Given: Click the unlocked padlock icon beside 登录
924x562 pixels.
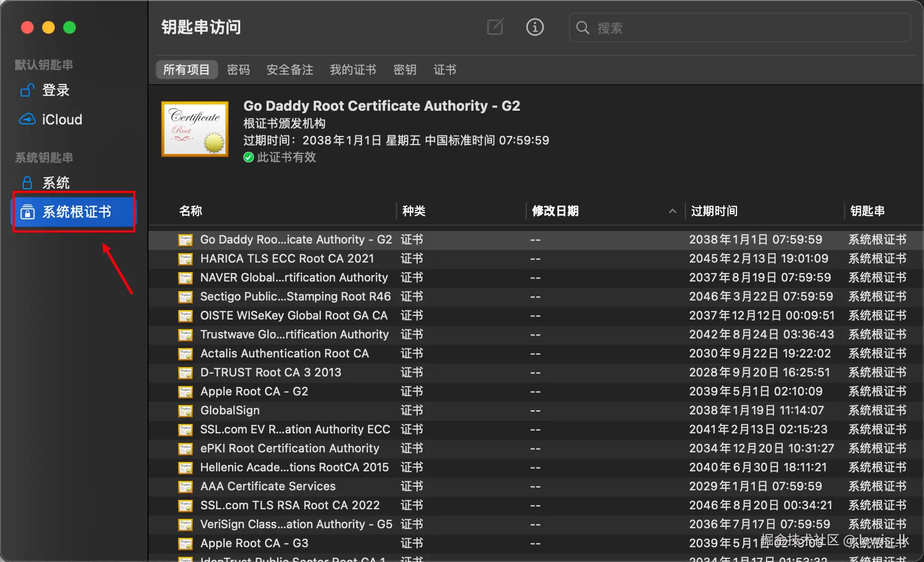Looking at the screenshot, I should [27, 90].
